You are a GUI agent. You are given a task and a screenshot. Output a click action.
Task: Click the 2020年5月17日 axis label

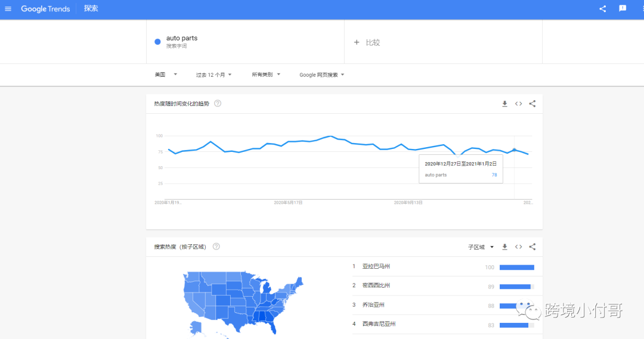[289, 203]
